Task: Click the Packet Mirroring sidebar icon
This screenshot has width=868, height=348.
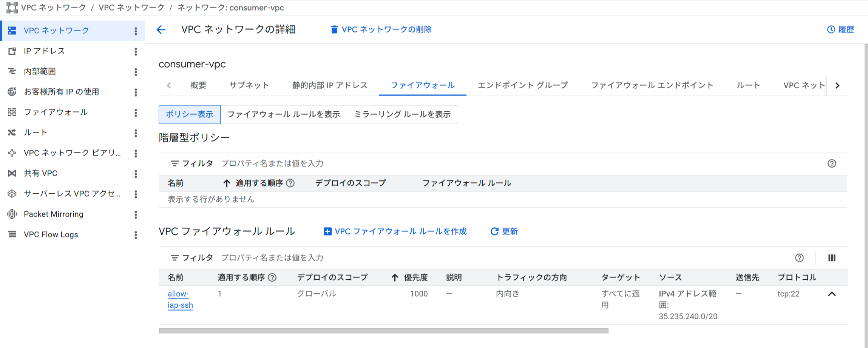Action: (x=12, y=214)
